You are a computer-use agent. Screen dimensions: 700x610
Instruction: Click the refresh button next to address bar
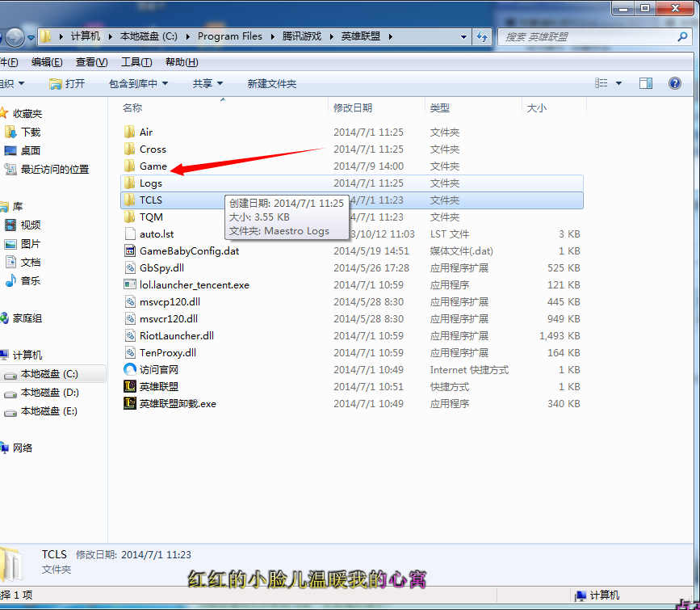[482, 36]
